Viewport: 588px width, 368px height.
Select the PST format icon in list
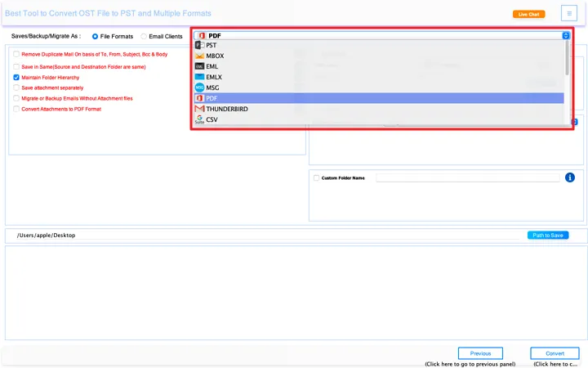click(x=200, y=46)
